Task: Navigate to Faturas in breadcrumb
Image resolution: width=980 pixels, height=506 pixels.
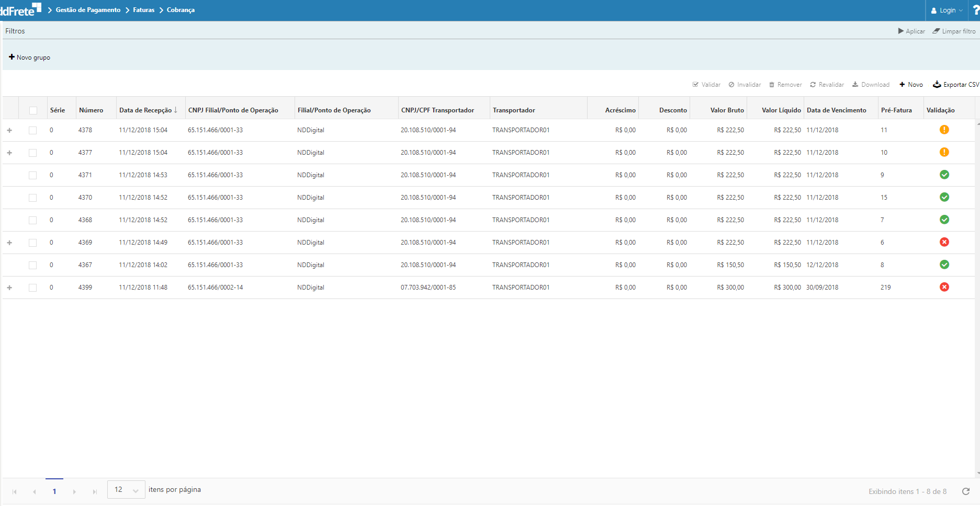Action: pyautogui.click(x=143, y=10)
